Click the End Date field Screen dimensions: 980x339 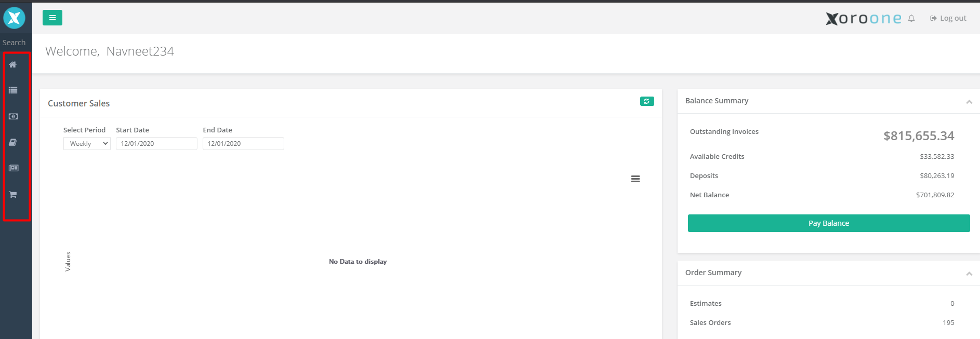point(243,144)
